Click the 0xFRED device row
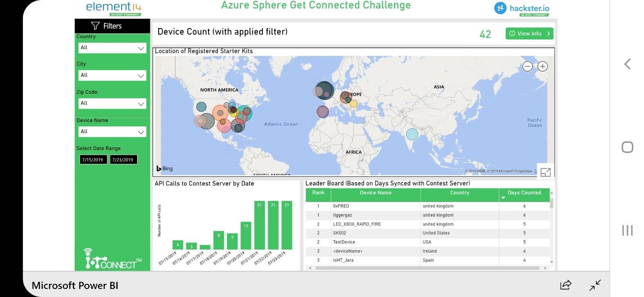Viewport: 644px width, 297px height. click(427, 206)
